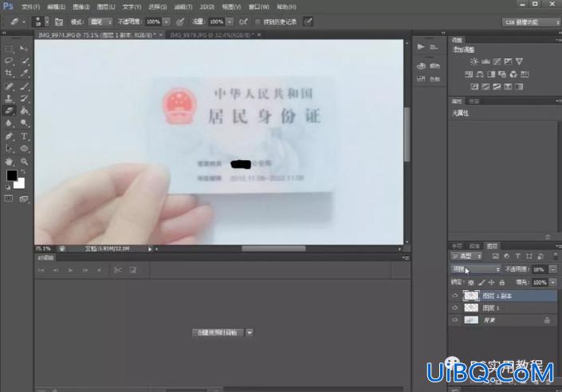Add a Color Balance adjustment
Image resolution: width=562 pixels, height=392 pixels.
(x=480, y=74)
